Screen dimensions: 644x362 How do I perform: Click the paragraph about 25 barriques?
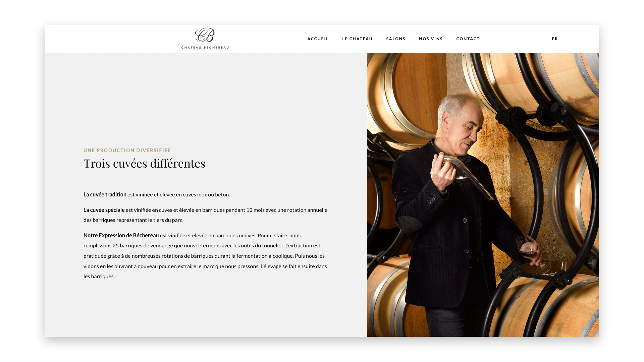click(205, 256)
